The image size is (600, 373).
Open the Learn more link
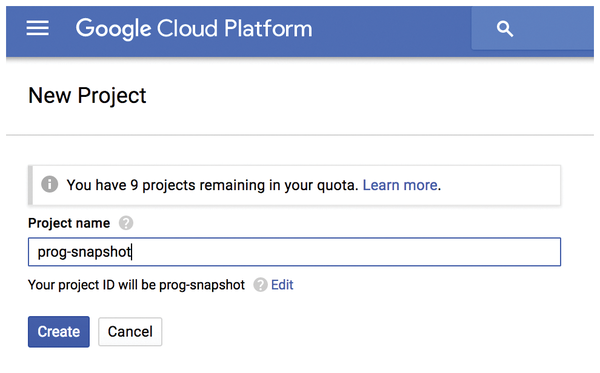(x=400, y=185)
